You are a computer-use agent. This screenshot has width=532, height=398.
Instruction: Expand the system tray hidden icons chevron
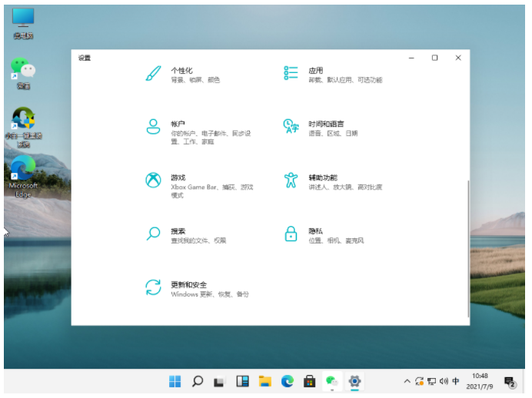pos(407,381)
